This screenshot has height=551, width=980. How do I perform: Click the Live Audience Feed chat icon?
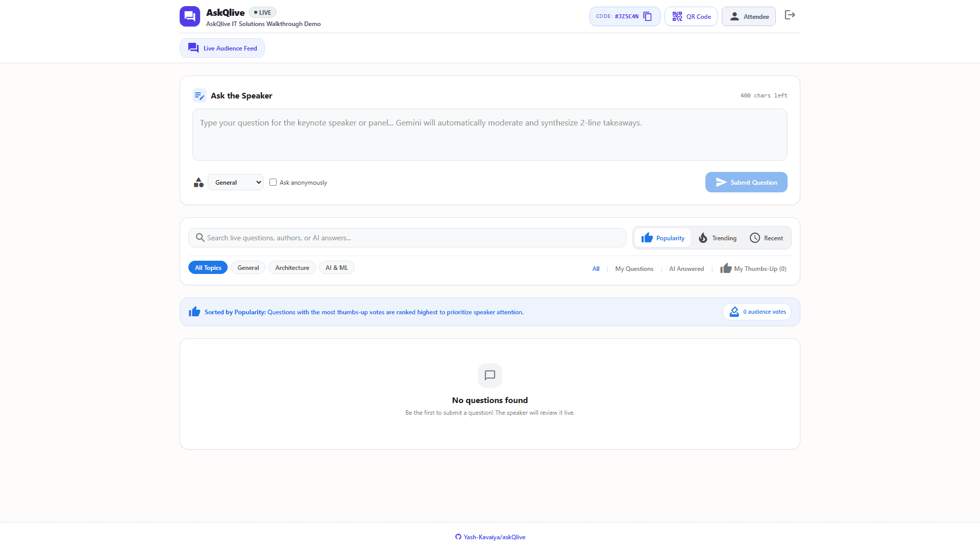coord(193,48)
